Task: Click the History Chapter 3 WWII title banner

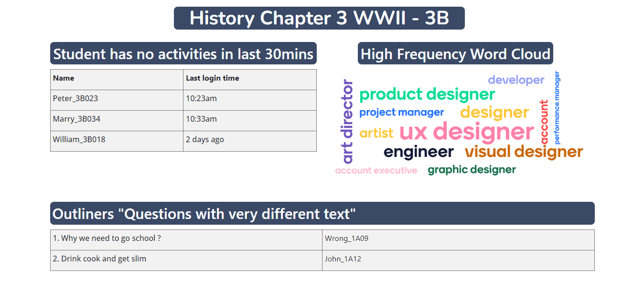Action: coord(319,18)
